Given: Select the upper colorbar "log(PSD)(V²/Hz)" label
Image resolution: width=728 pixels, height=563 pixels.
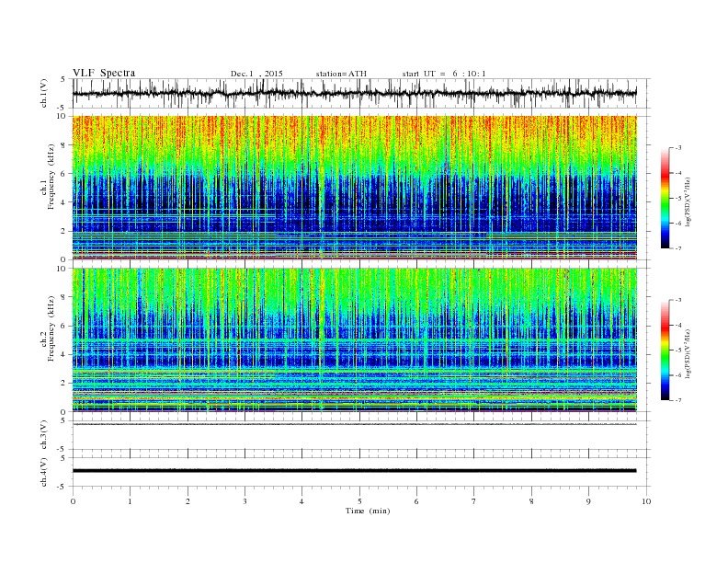Looking at the screenshot, I should tap(688, 201).
